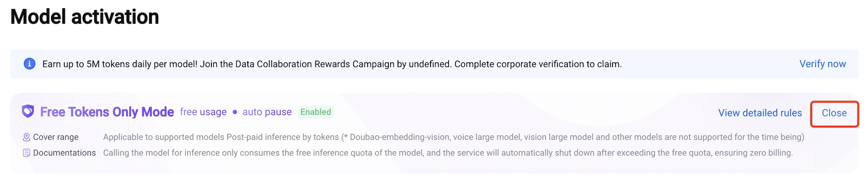Screen dimensions: 868x178
Task: Click the Calling the model for inference description
Action: [448, 153]
